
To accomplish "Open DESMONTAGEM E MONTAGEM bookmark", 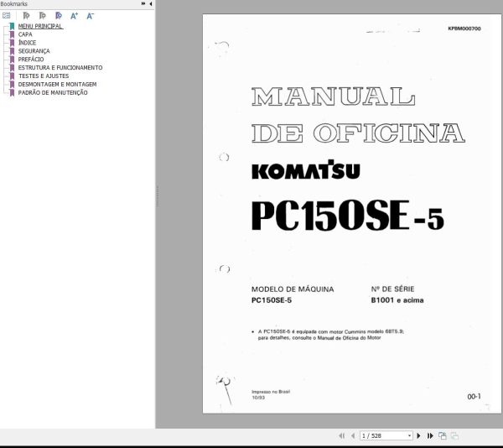I will (x=57, y=85).
